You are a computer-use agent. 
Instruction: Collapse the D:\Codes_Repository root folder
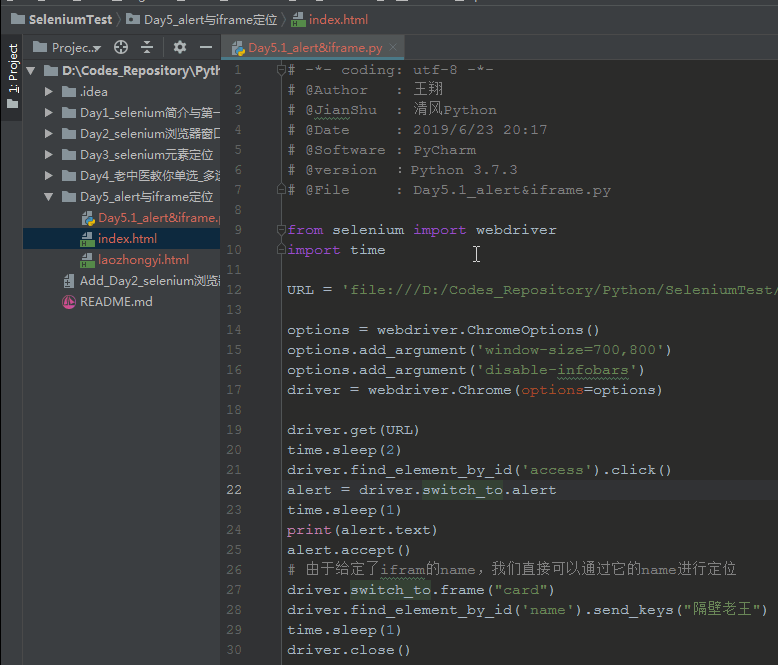31,71
